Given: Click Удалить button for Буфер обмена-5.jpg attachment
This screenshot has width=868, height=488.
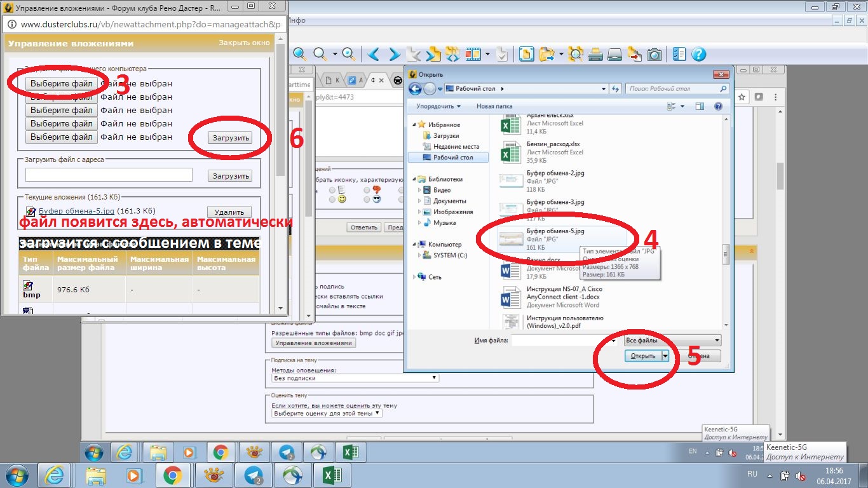Looking at the screenshot, I should point(229,212).
